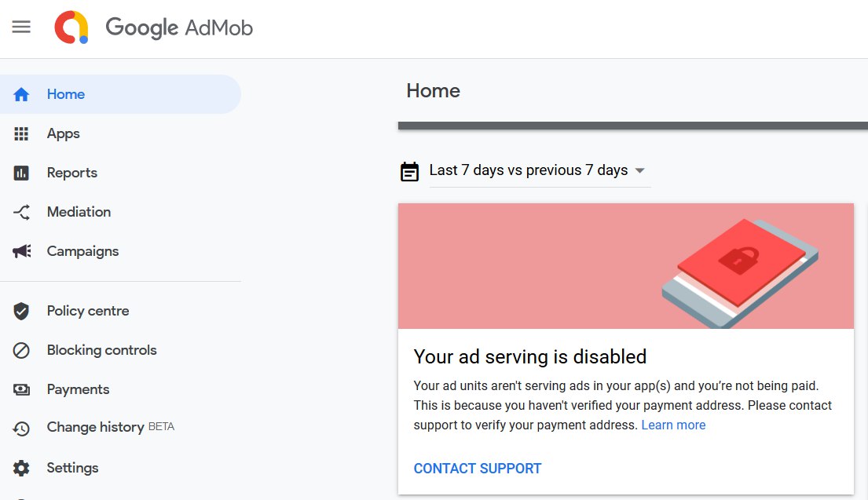Click the red locked phone illustration

[740, 273]
